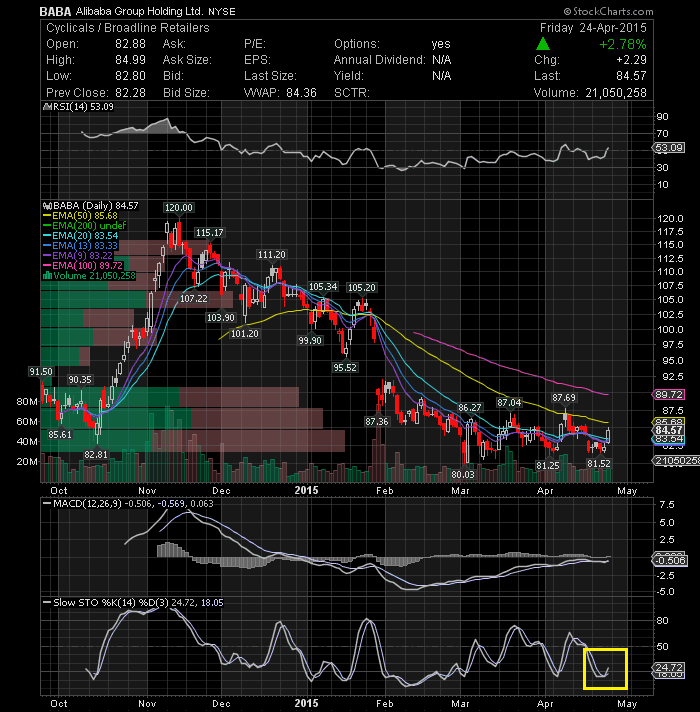Click the RSI(14) 53.09 panel label
700x712 pixels.
83,107
